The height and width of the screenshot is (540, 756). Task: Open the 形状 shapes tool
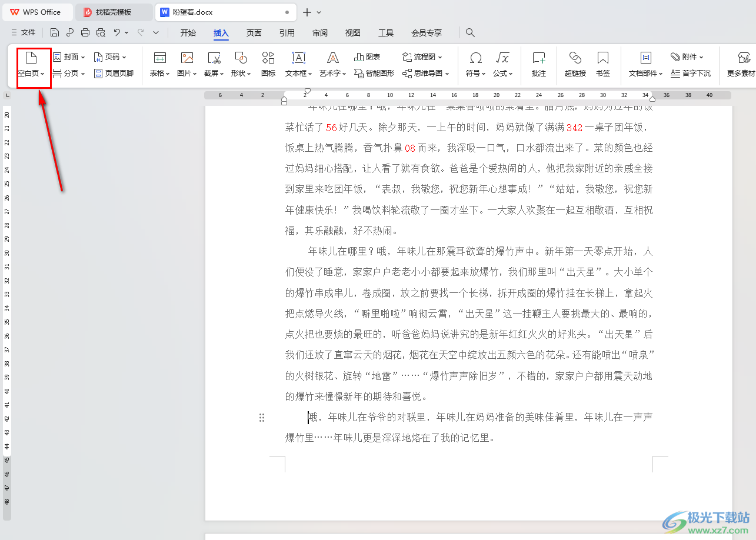click(241, 58)
